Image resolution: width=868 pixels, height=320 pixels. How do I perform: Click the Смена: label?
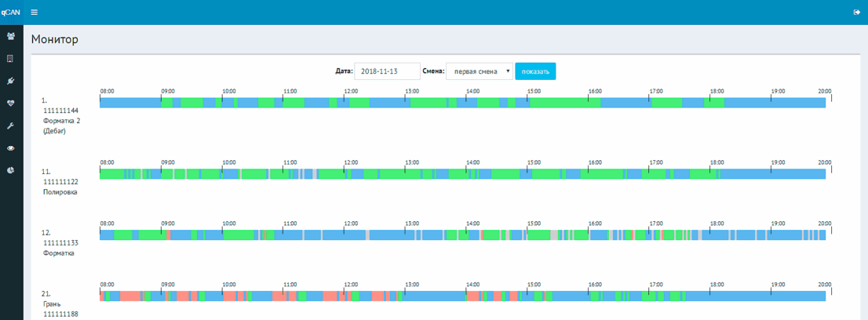(433, 71)
